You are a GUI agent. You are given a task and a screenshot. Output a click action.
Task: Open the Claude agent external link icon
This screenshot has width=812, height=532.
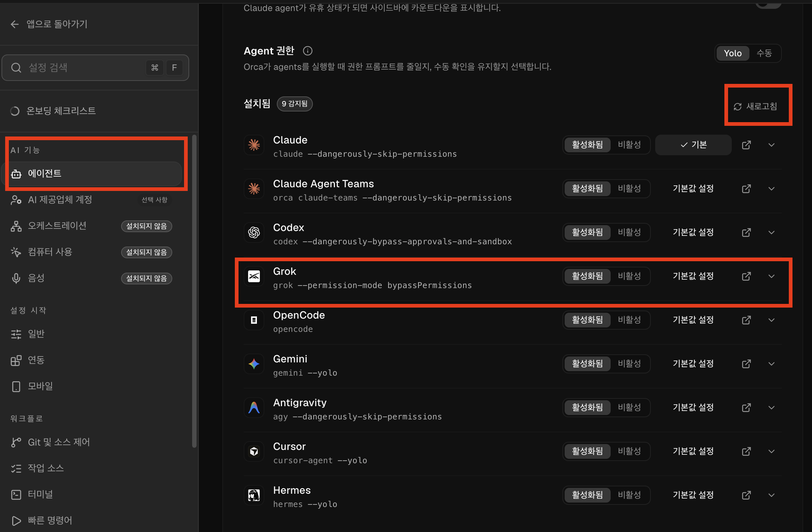point(746,145)
